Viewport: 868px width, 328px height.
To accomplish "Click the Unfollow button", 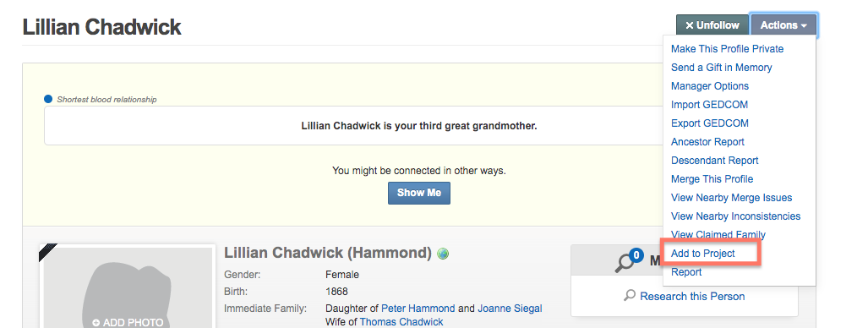I will [712, 25].
